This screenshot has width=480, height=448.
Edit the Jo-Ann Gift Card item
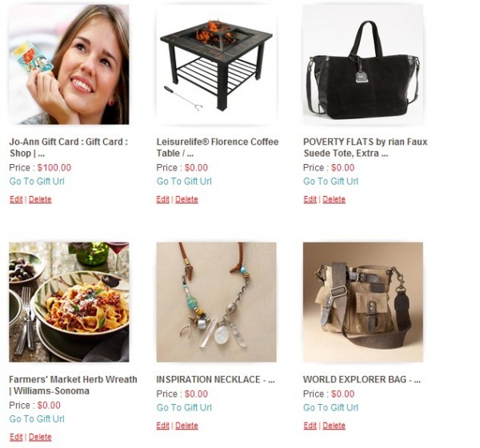16,199
